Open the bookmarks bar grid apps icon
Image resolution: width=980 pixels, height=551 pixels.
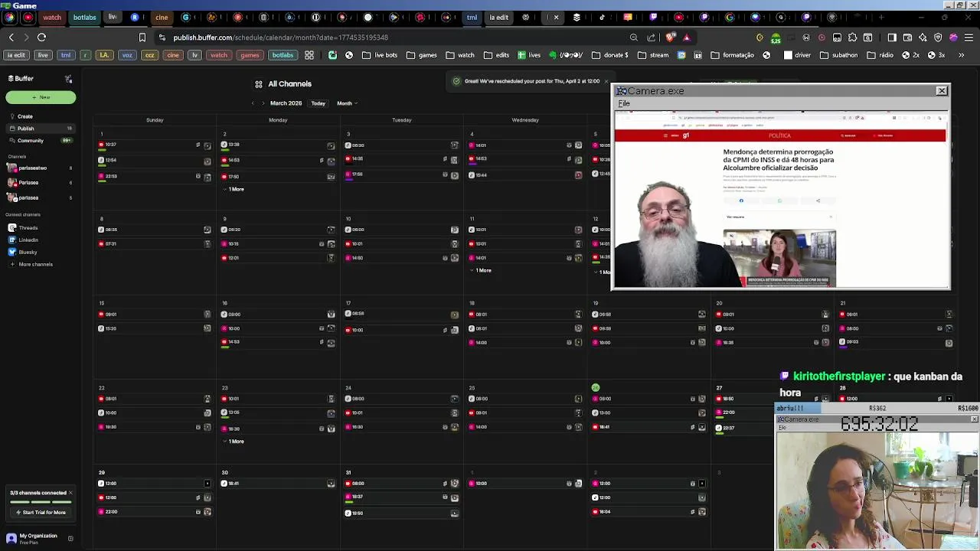[x=309, y=55]
